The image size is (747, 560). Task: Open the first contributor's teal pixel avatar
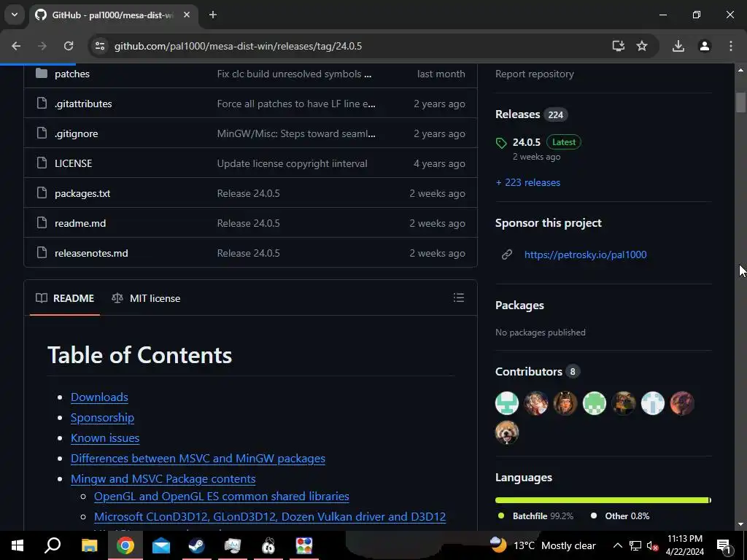point(507,403)
